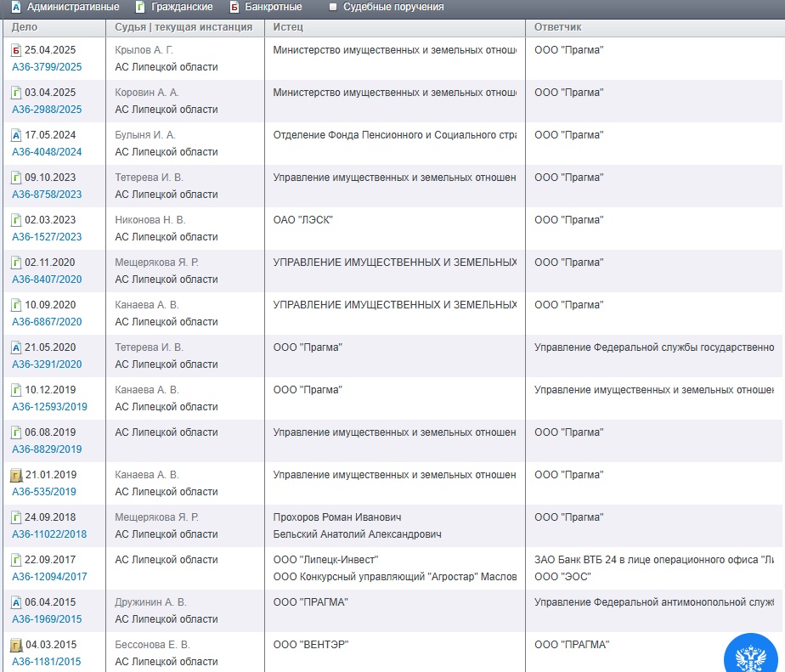
Task: Open case link А36-3799/2025
Action: [x=47, y=67]
